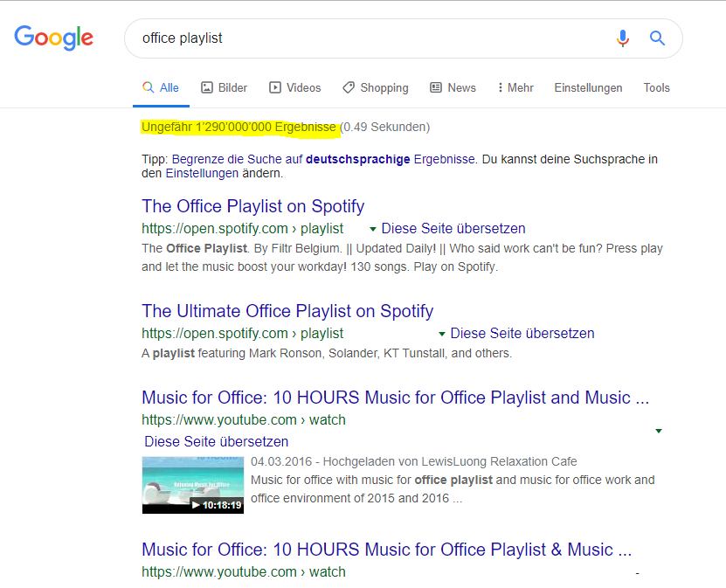
Task: Open the Shopping results tab
Action: tap(376, 87)
